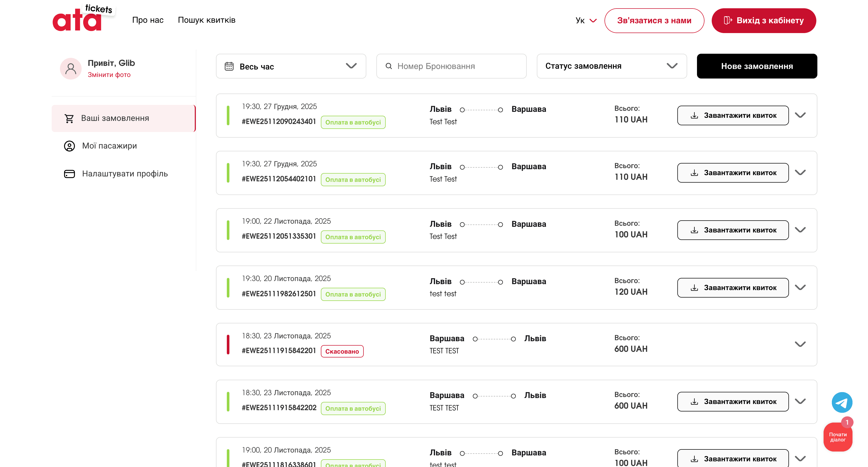Select the cart icon for Ваші замовлення
868x467 pixels.
click(x=69, y=118)
